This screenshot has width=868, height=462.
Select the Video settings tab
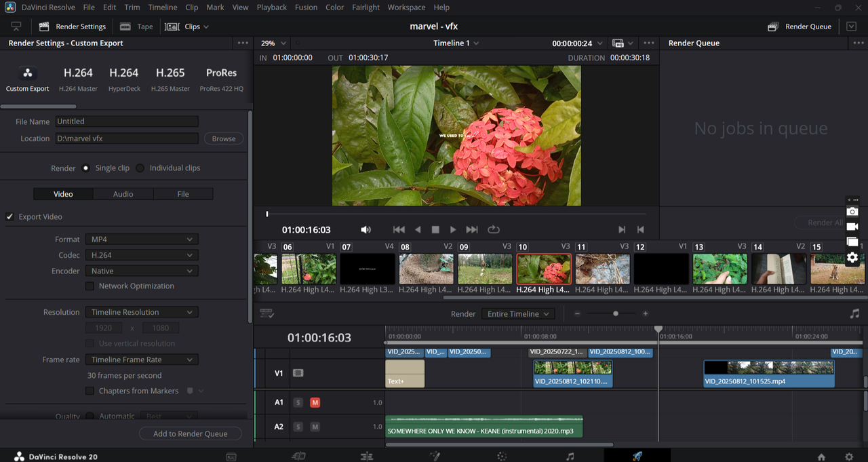pyautogui.click(x=63, y=194)
